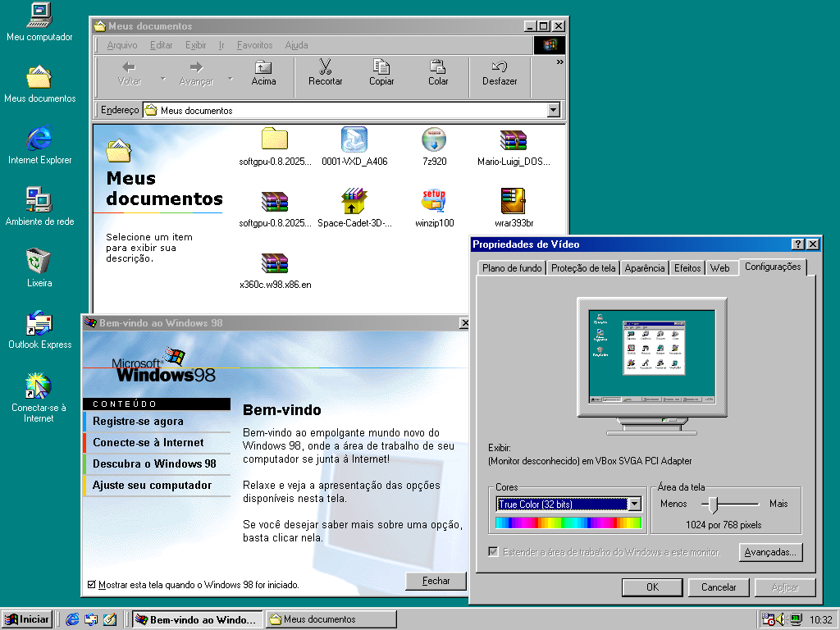Click the Recortar scissors toolbar icon
Screen dimensions: 840x630
(x=326, y=67)
